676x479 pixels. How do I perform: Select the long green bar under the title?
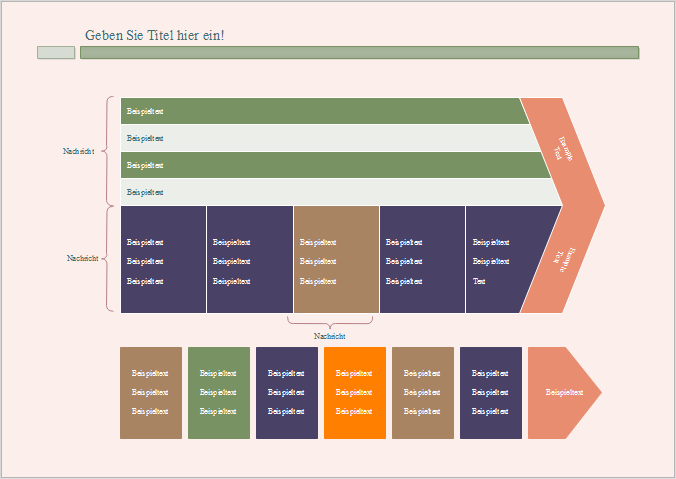coord(359,53)
